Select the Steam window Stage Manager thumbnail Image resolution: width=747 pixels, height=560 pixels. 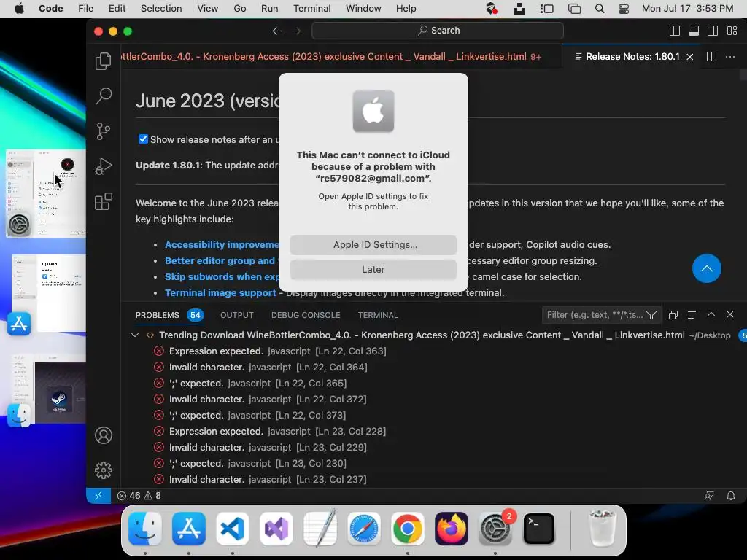(x=49, y=389)
